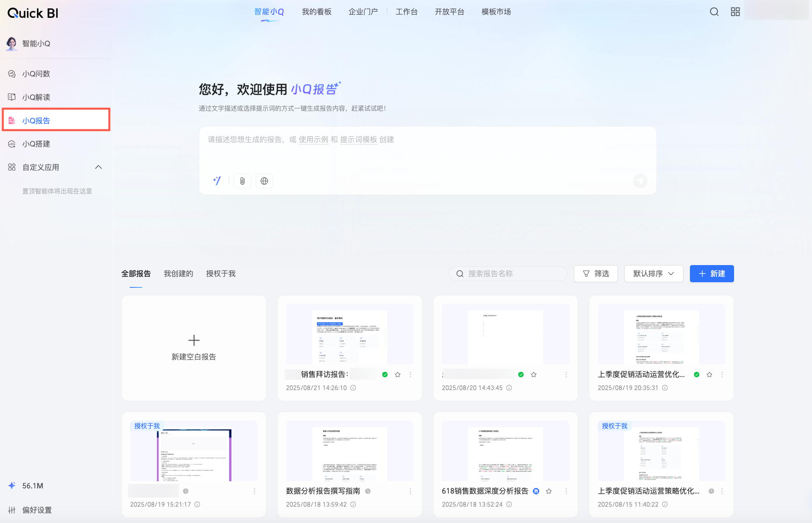This screenshot has width=812, height=523.
Task: Focus the 搜索报告名称 search field
Action: pos(508,274)
